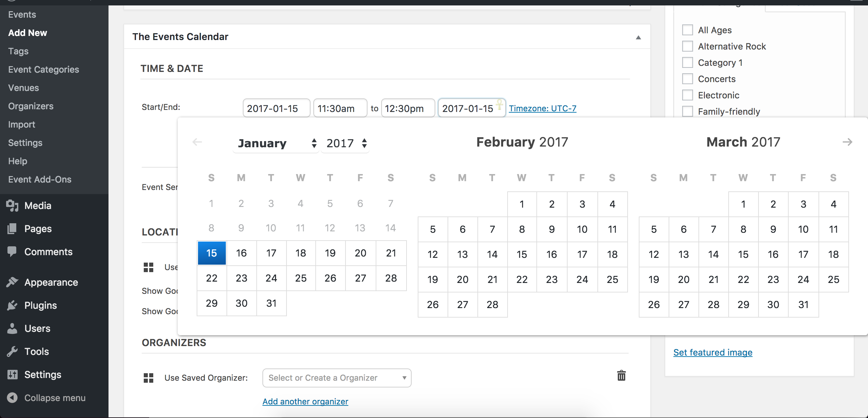Click Add another organizer link
This screenshot has width=868, height=418.
click(x=305, y=401)
